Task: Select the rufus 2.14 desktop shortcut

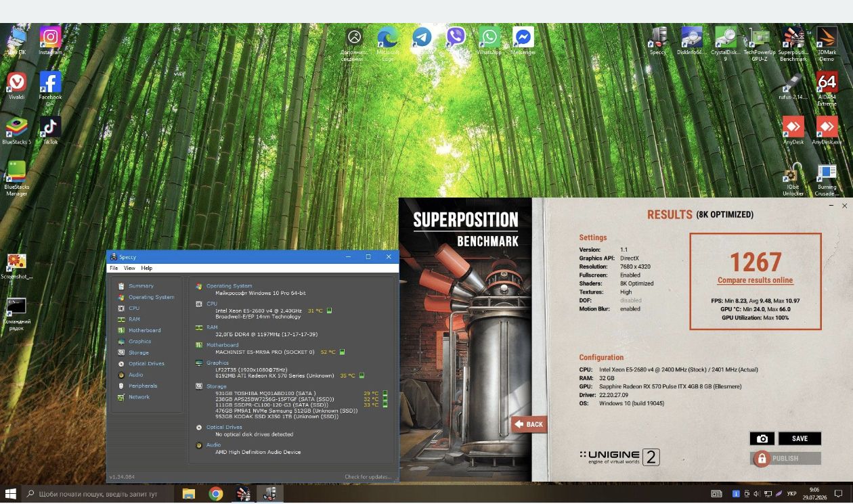Action: tap(793, 87)
